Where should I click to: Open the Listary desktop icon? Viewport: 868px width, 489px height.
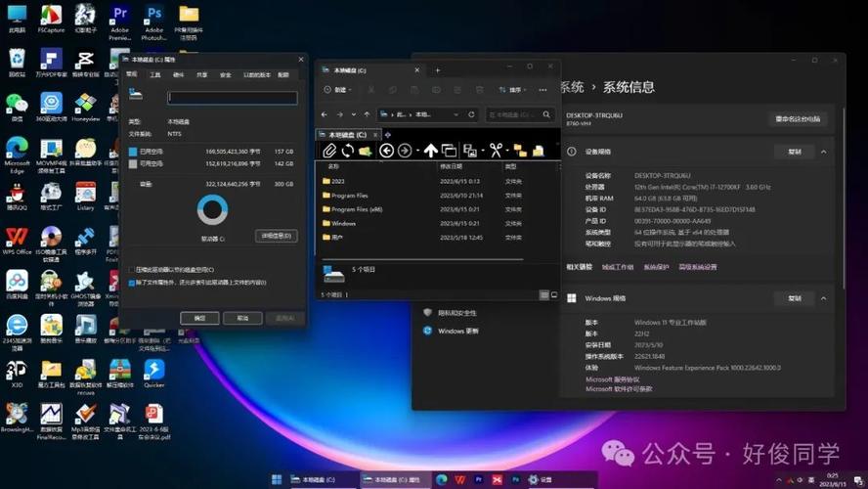(85, 198)
